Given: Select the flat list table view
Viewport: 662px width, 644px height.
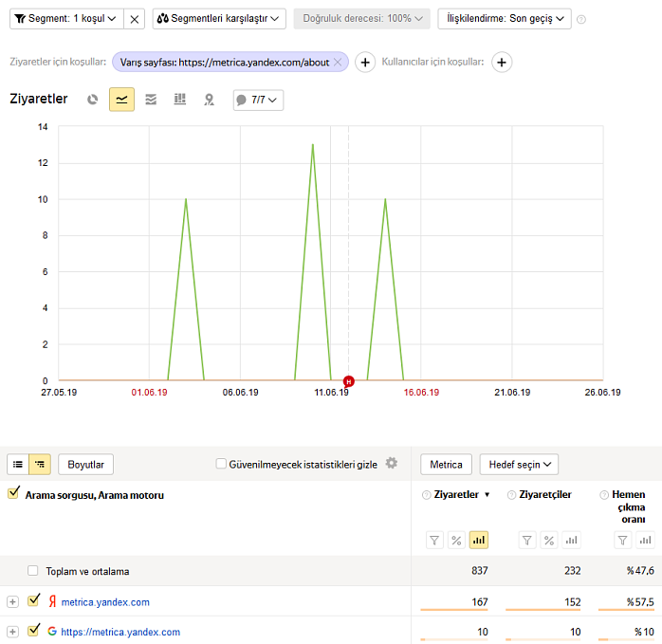Looking at the screenshot, I should pyautogui.click(x=18, y=465).
